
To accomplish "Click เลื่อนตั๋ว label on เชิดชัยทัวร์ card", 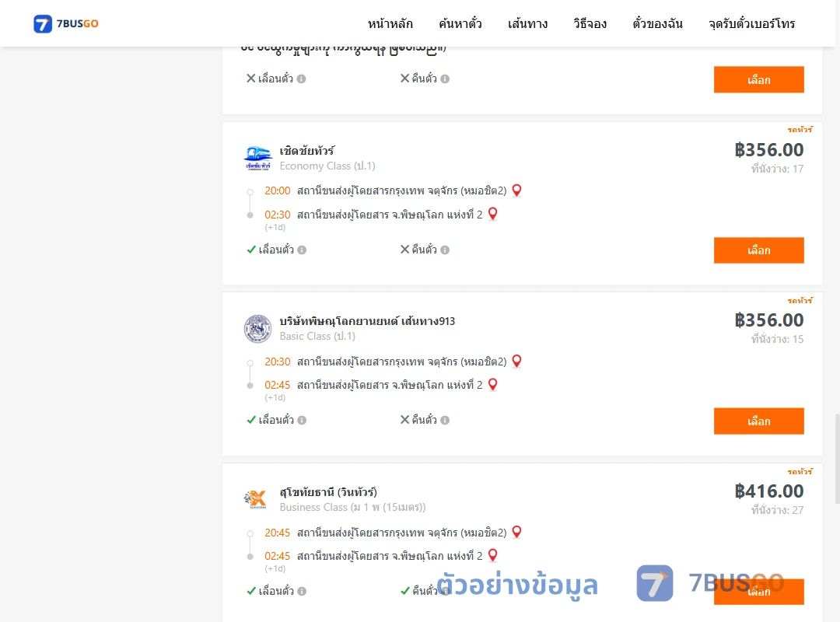I will [276, 250].
